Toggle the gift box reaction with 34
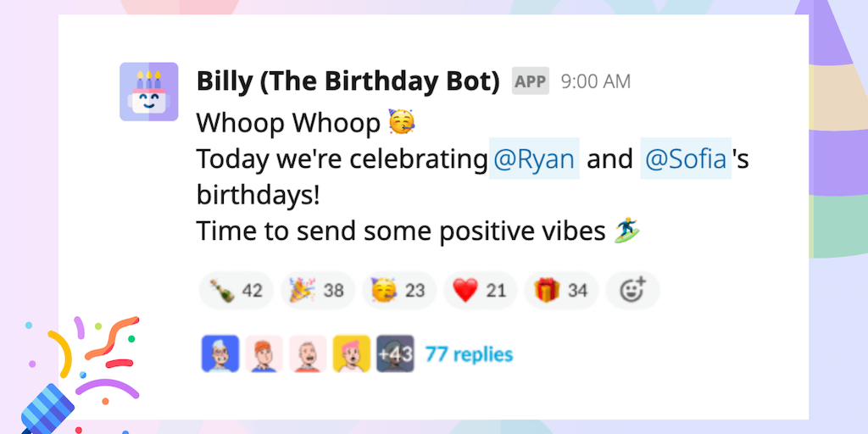This screenshot has height=434, width=868. pyautogui.click(x=561, y=291)
